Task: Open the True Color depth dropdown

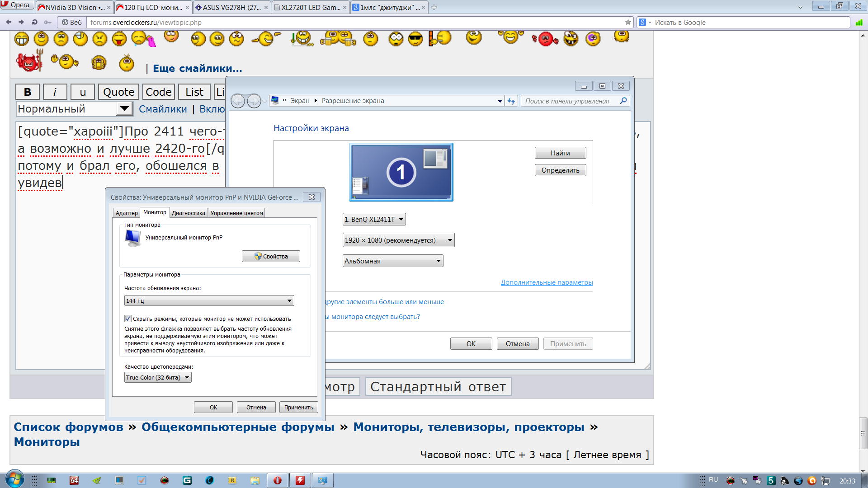Action: coord(158,377)
